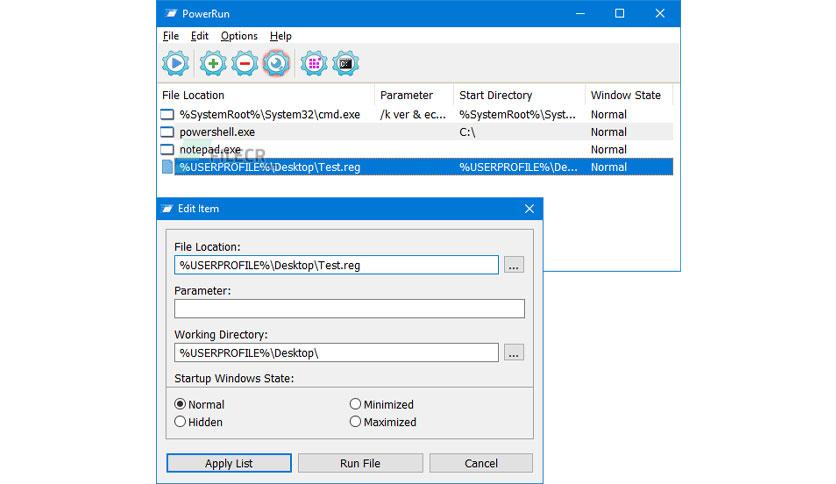The width and height of the screenshot is (836, 484).
Task: Select Minimized startup window state
Action: pyautogui.click(x=382, y=405)
